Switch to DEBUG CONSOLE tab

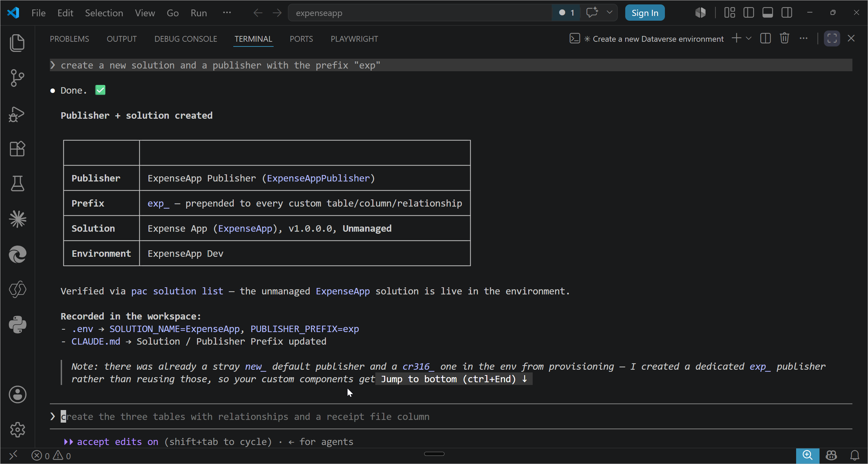[x=186, y=39]
